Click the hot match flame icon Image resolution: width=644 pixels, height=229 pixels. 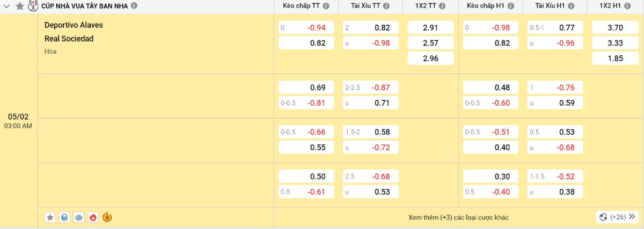pos(93,217)
